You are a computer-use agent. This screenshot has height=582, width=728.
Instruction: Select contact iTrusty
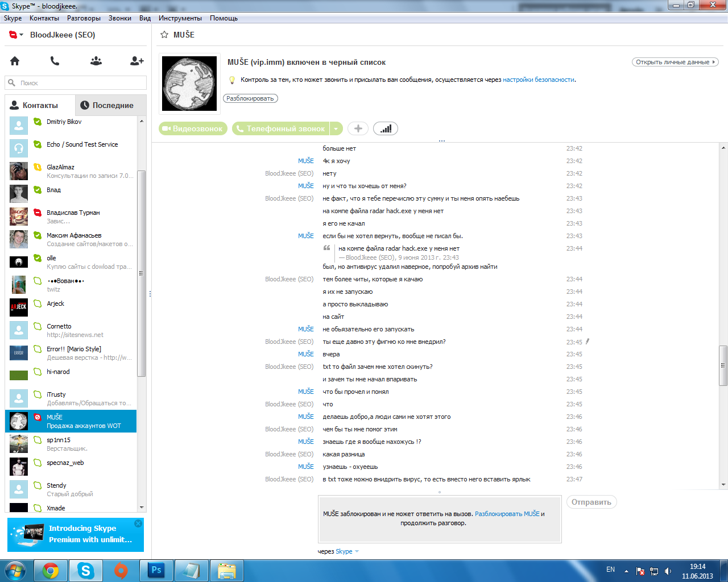pos(71,398)
